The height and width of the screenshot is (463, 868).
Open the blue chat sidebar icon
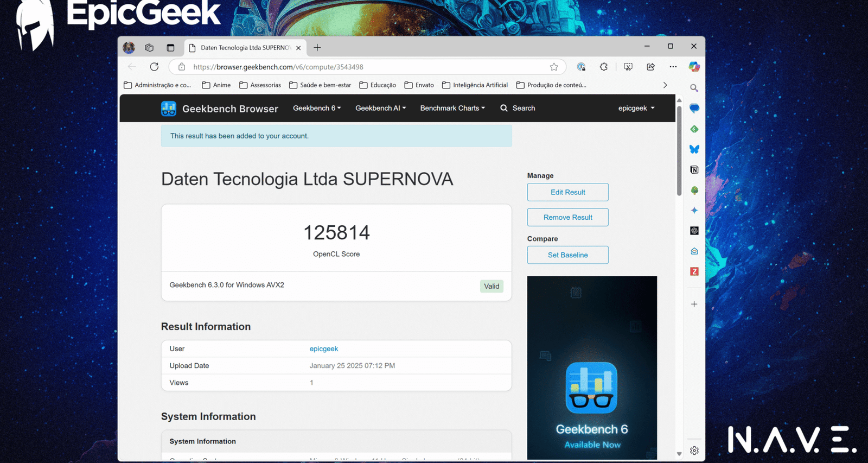(694, 108)
